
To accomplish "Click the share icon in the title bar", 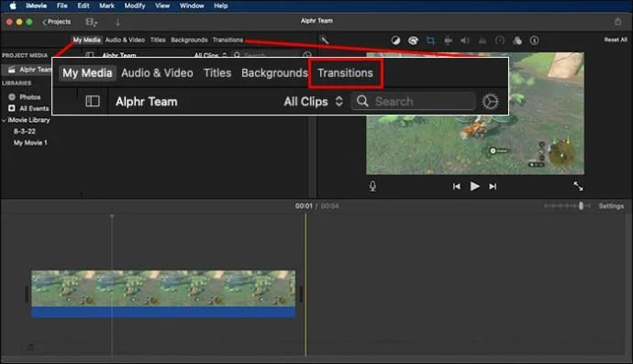I will click(x=617, y=21).
